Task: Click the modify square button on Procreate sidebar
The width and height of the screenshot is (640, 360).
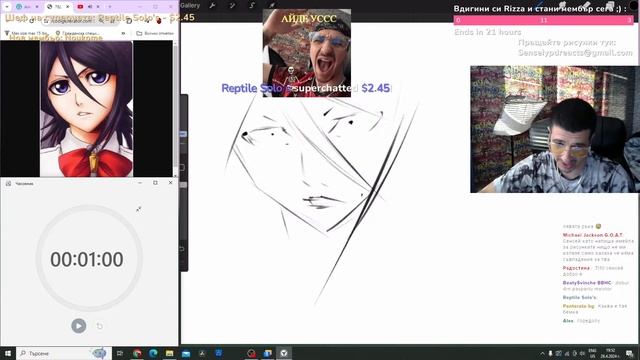Action: point(183,167)
